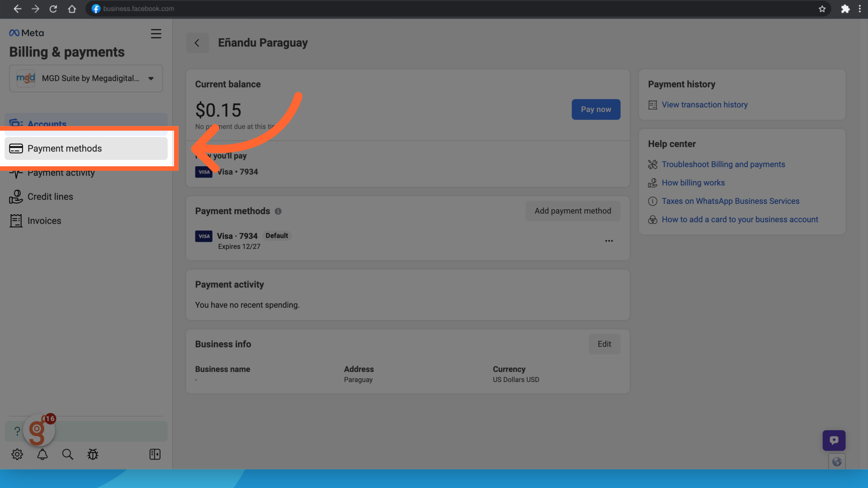Click the globe icon at bottom right
Image resolution: width=868 pixels, height=488 pixels.
point(837,461)
